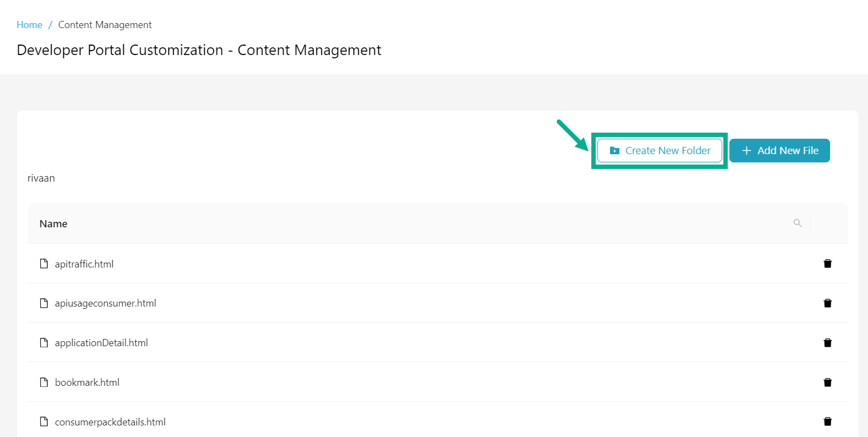Delete bookmark.html using its trash icon
The height and width of the screenshot is (437, 868).
(827, 382)
